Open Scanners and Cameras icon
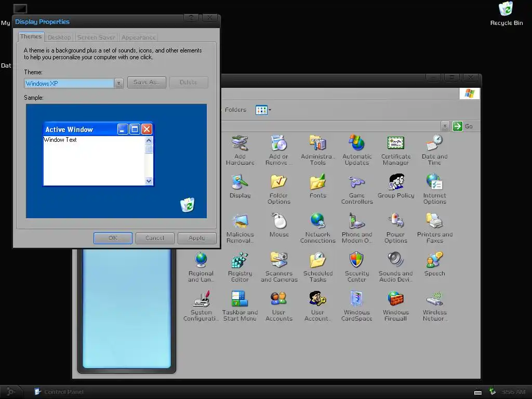The height and width of the screenshot is (399, 532). coord(279,267)
